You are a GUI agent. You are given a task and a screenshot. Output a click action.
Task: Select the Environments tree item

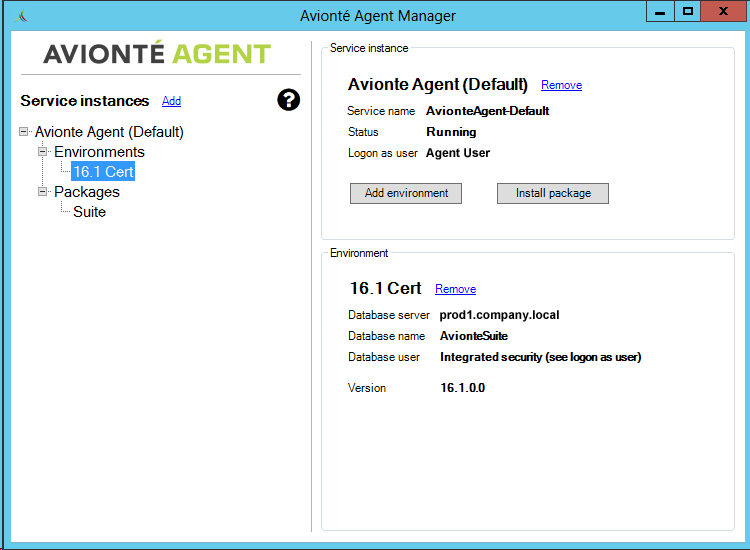[x=99, y=152]
